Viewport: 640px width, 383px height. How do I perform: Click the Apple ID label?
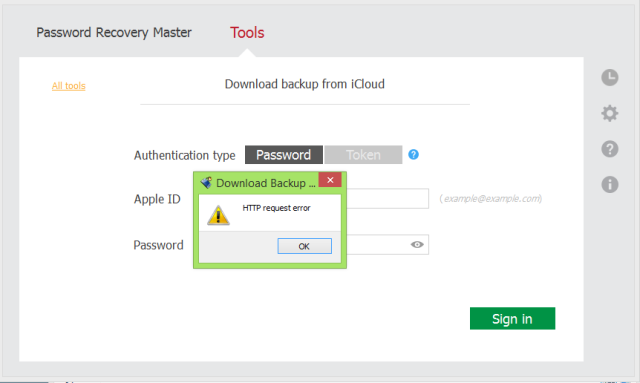[157, 199]
